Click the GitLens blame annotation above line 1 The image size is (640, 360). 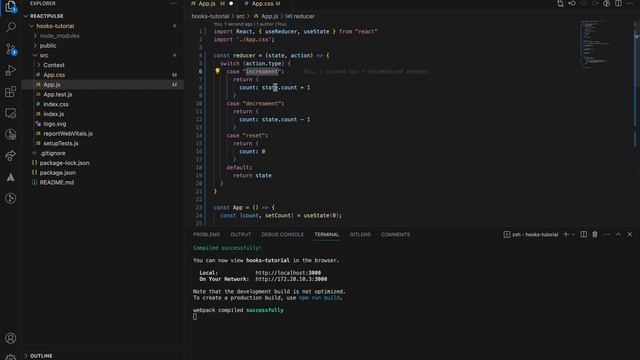(250, 24)
